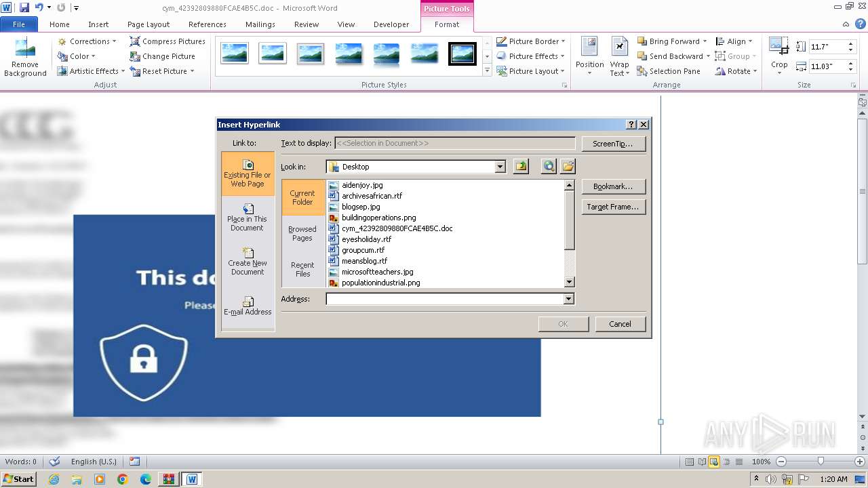Image resolution: width=868 pixels, height=488 pixels.
Task: Click Save icon in Quick Access Toolbar
Action: tap(24, 7)
